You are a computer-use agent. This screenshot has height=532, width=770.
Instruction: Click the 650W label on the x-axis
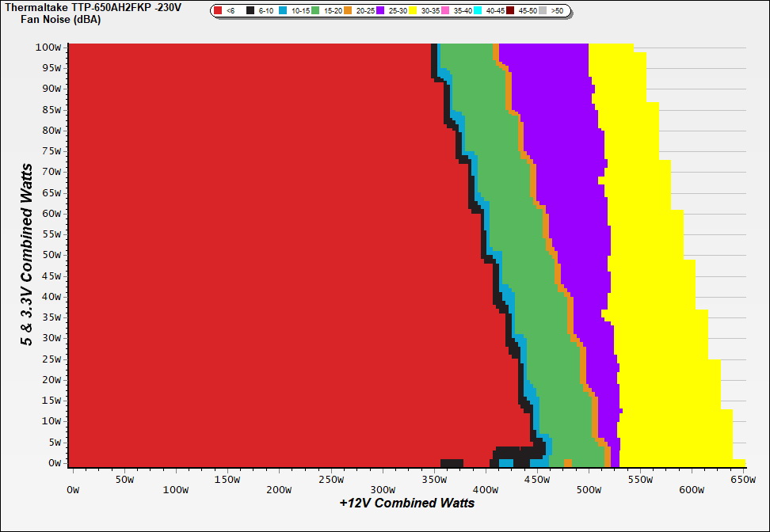point(743,479)
